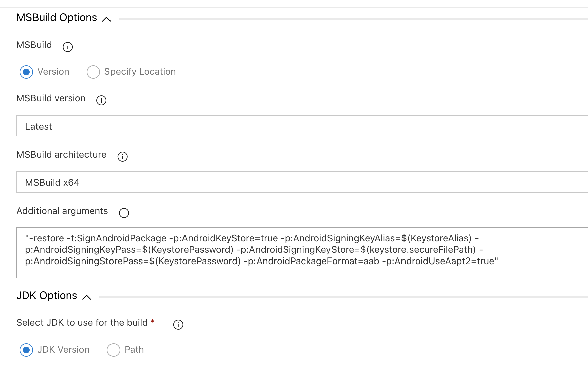Click the MSBuild architecture label text

(62, 155)
